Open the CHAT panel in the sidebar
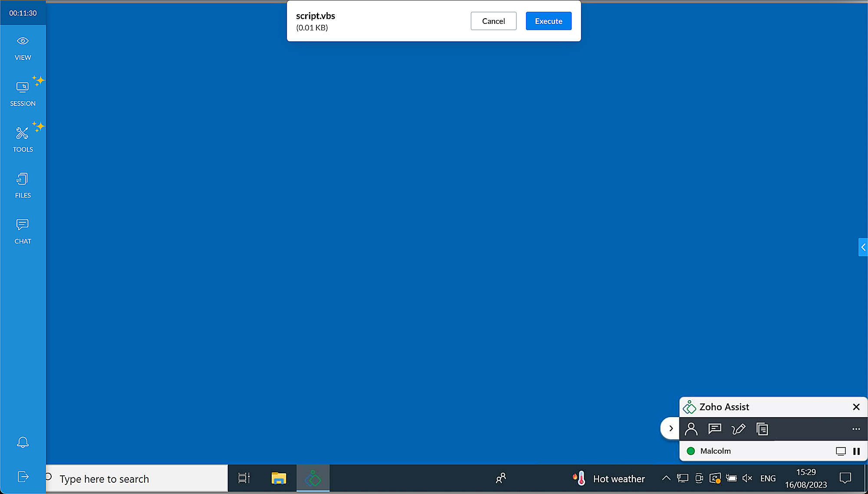The image size is (868, 494). tap(22, 230)
